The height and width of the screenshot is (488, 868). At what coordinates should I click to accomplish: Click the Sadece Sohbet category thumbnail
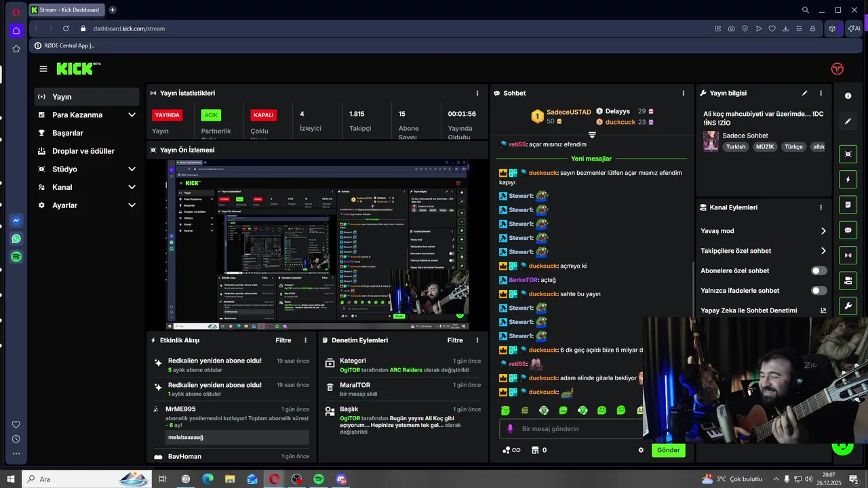pyautogui.click(x=711, y=140)
